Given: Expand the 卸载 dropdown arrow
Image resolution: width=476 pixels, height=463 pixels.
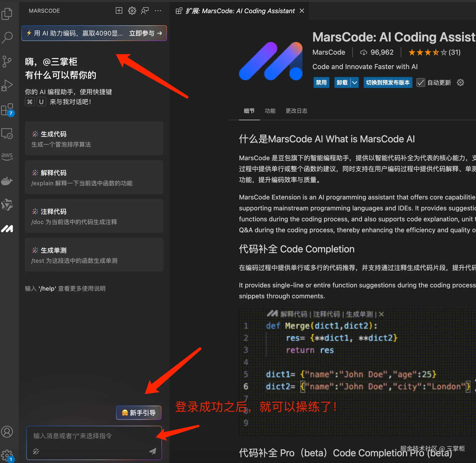Looking at the screenshot, I should (x=355, y=82).
